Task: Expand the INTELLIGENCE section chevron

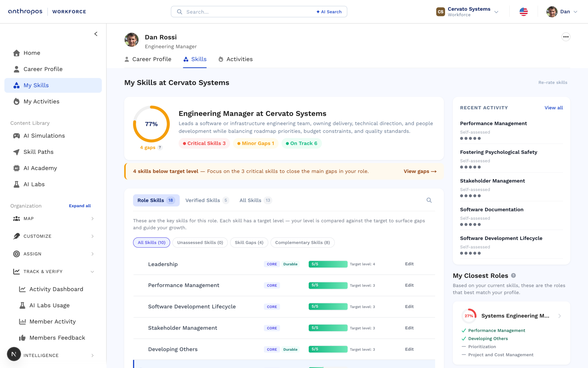Action: tap(93, 355)
